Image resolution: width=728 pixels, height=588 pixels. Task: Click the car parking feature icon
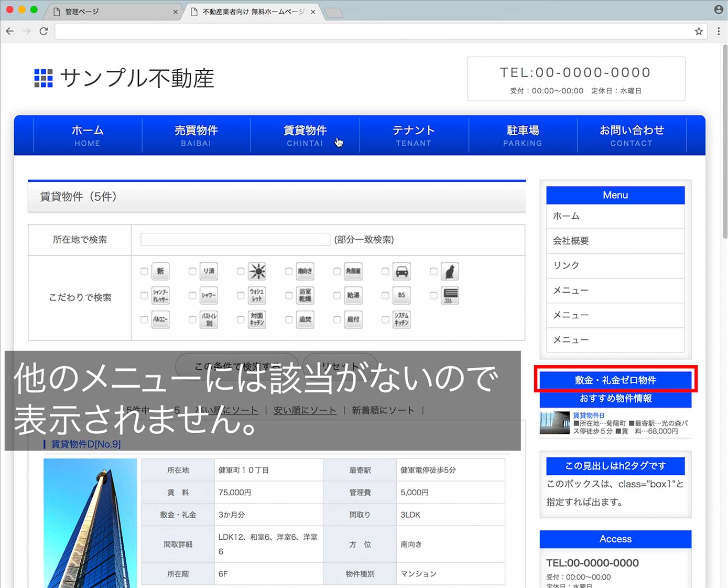click(x=401, y=271)
